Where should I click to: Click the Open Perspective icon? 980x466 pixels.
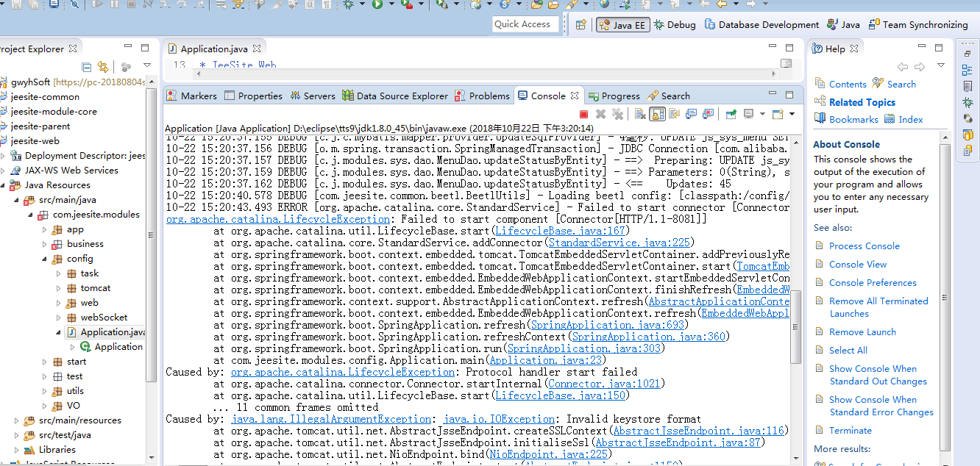pos(581,24)
